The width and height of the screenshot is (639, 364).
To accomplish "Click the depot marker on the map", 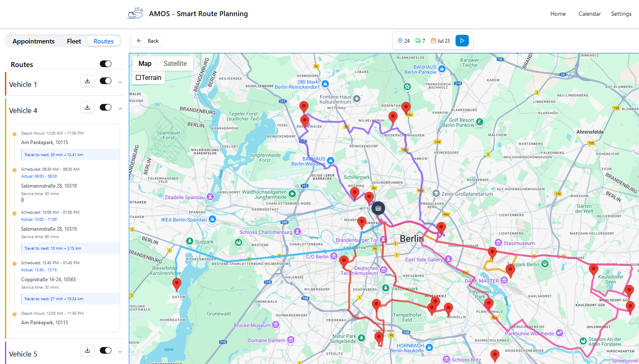I will pos(378,208).
